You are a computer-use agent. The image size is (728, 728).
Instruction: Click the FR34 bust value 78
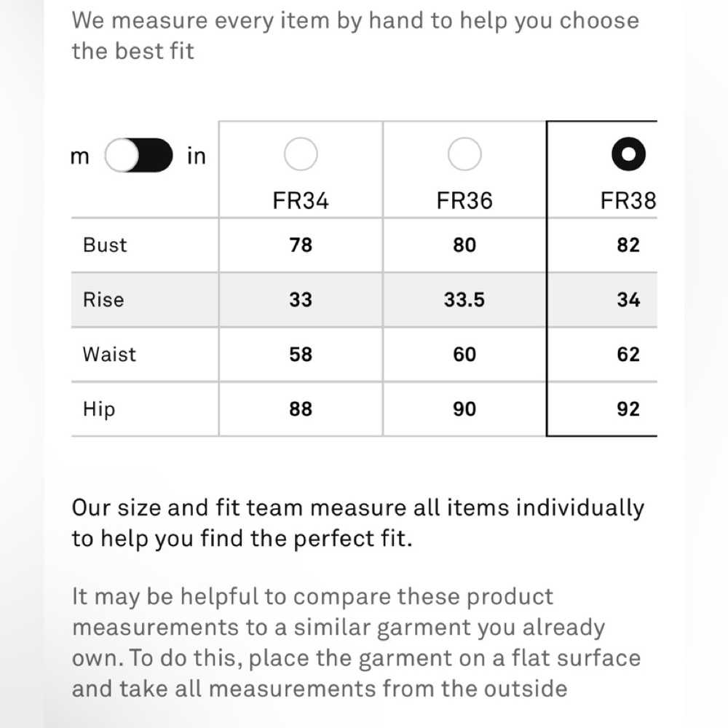[301, 245]
